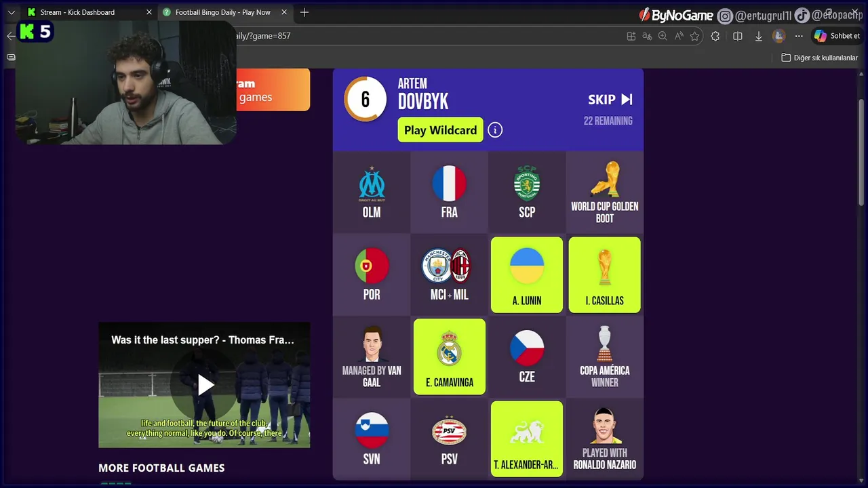The height and width of the screenshot is (488, 868).
Task: Select the SVN Slovenia flag cell
Action: point(372,439)
